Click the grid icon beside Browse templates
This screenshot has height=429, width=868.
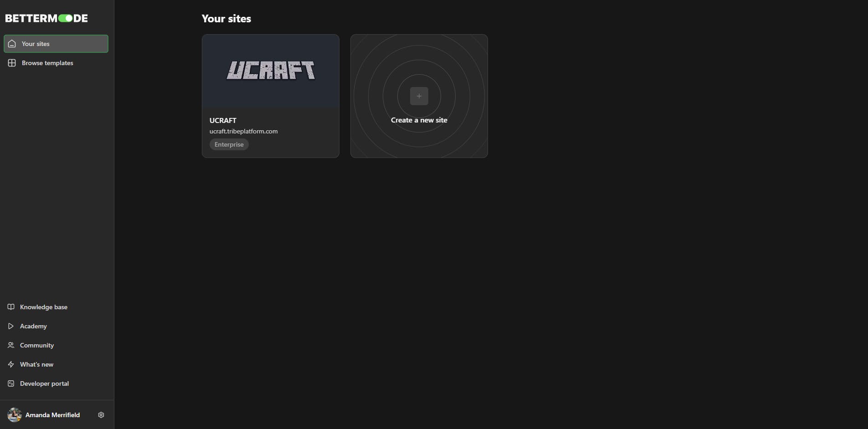(12, 63)
